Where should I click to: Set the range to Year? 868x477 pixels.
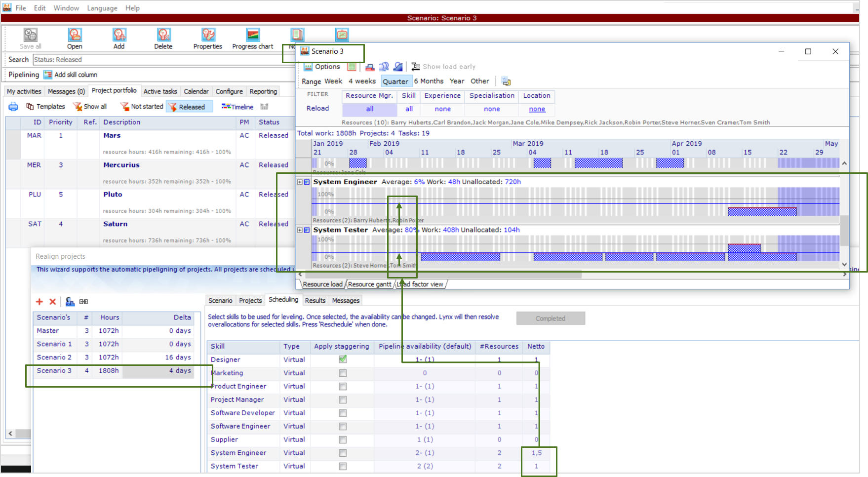457,81
